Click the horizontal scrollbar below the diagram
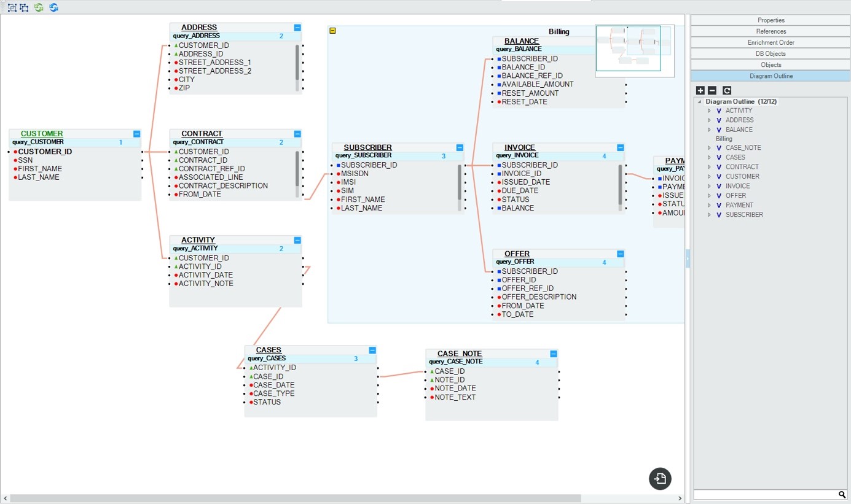The image size is (851, 504). point(295,498)
